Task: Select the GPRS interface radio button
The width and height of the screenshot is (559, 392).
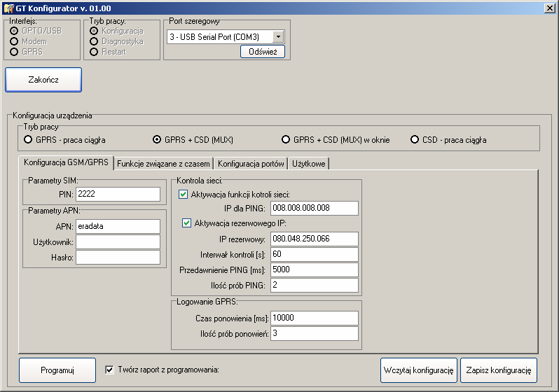Action: tap(14, 52)
